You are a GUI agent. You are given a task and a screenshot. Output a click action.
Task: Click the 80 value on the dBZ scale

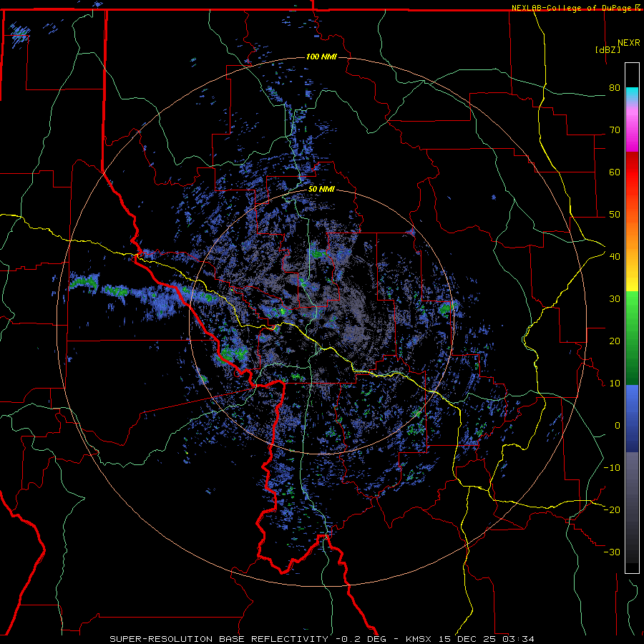615,88
